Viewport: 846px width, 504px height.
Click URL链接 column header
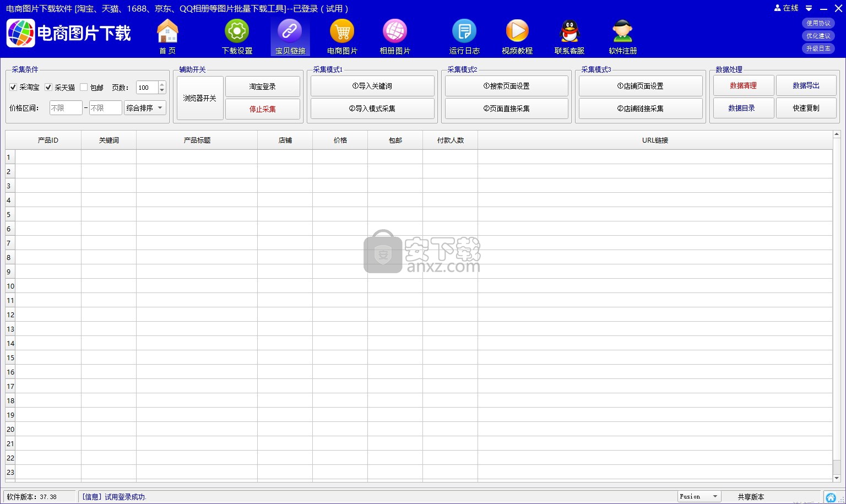click(x=655, y=140)
